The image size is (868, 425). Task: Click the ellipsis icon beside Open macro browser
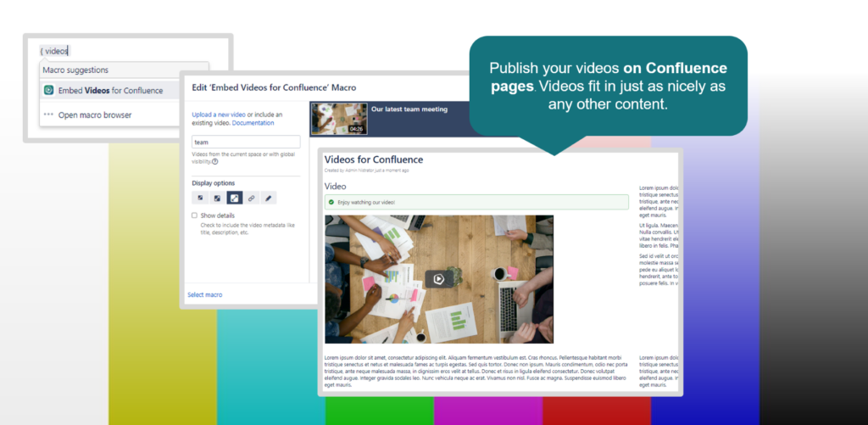(48, 115)
